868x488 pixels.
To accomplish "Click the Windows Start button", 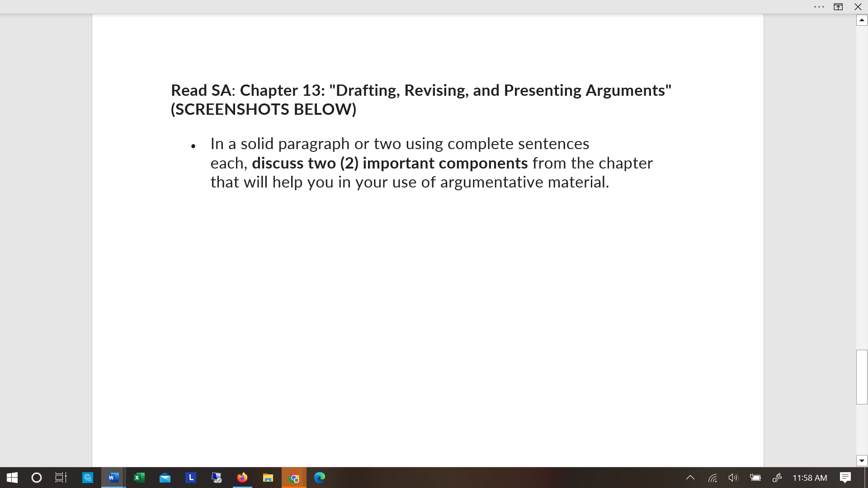I will coord(11,478).
